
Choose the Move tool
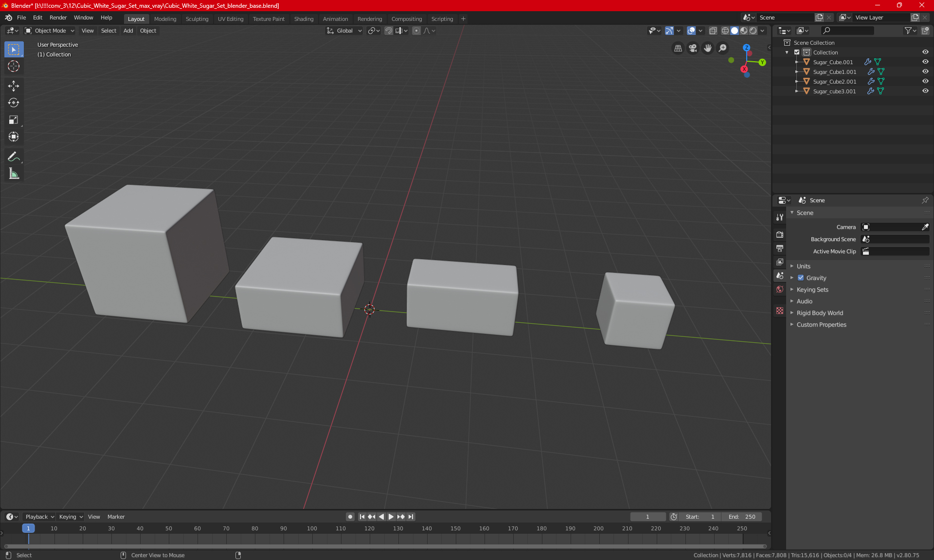pos(14,86)
